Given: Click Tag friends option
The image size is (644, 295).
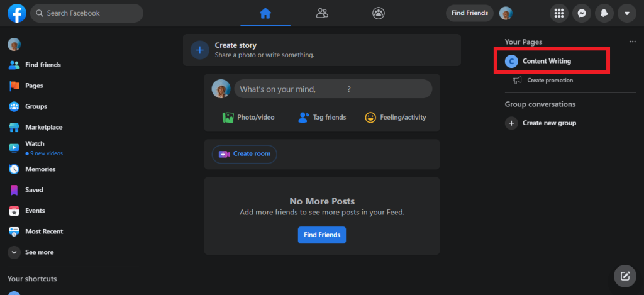Looking at the screenshot, I should [x=321, y=118].
